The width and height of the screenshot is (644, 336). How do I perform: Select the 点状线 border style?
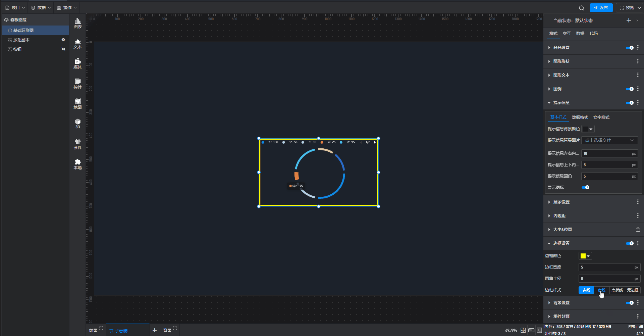coord(617,290)
